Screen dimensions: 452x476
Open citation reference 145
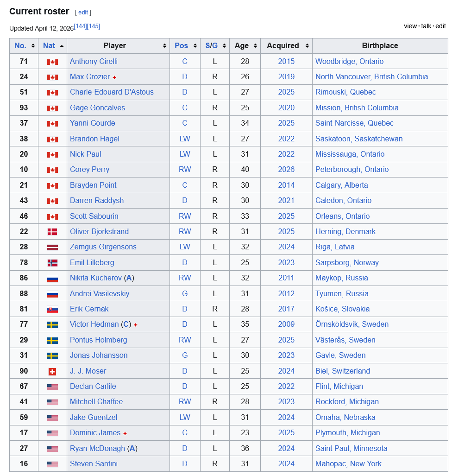pyautogui.click(x=94, y=26)
